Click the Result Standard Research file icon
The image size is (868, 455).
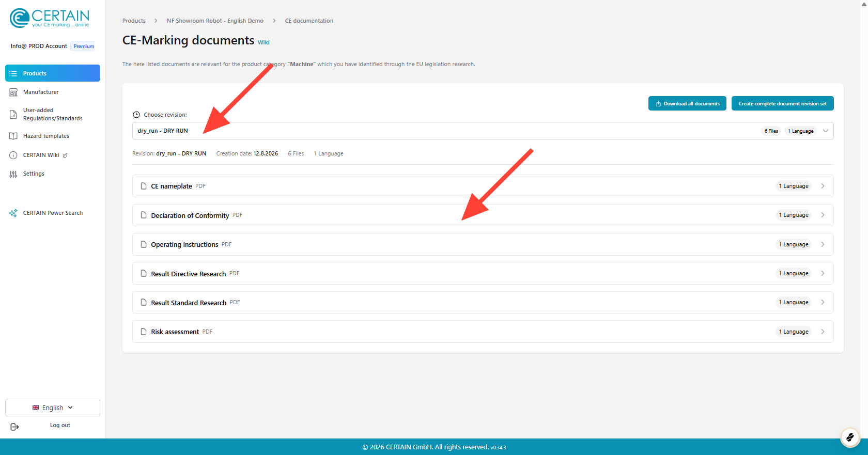144,302
